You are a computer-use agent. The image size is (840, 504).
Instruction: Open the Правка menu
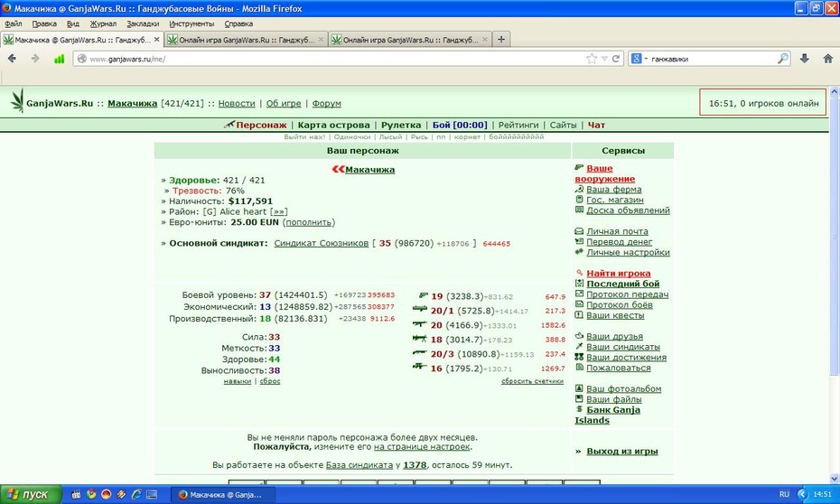click(x=44, y=23)
